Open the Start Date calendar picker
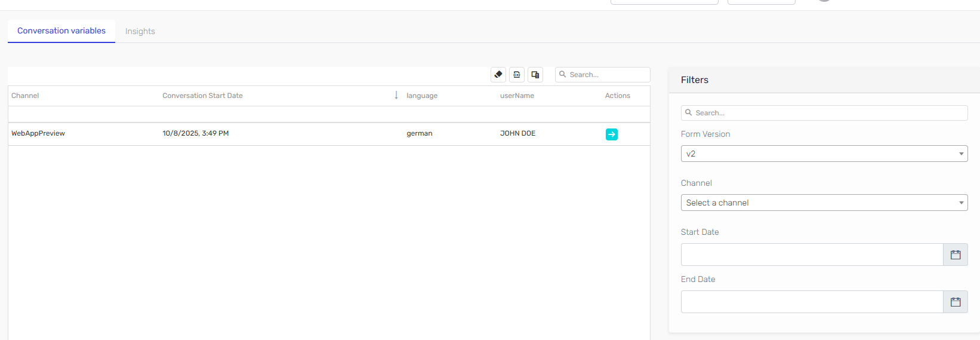The height and width of the screenshot is (340, 980). 956,255
